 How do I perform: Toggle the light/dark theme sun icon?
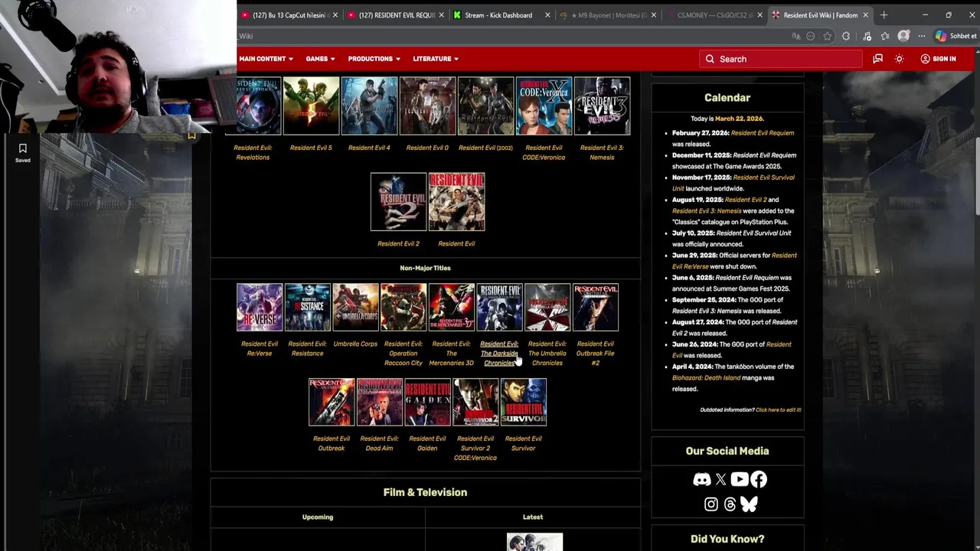[900, 59]
